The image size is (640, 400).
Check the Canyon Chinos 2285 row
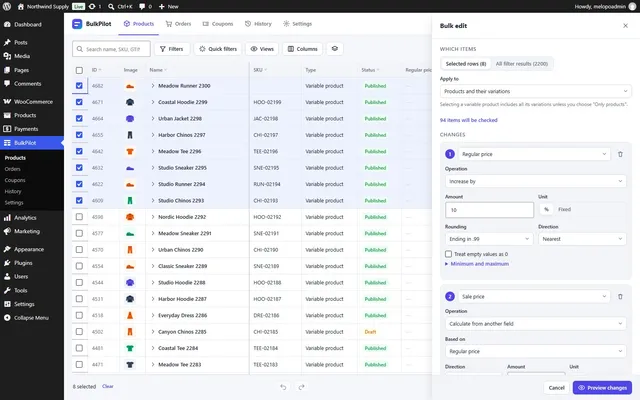coord(79,331)
